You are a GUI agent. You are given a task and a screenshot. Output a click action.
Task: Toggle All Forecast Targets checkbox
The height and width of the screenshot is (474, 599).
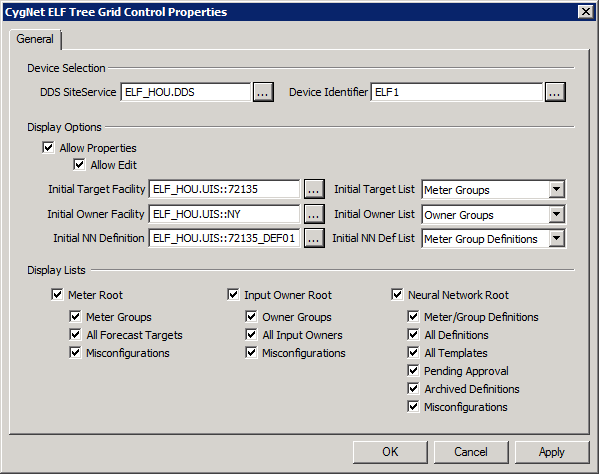point(75,335)
